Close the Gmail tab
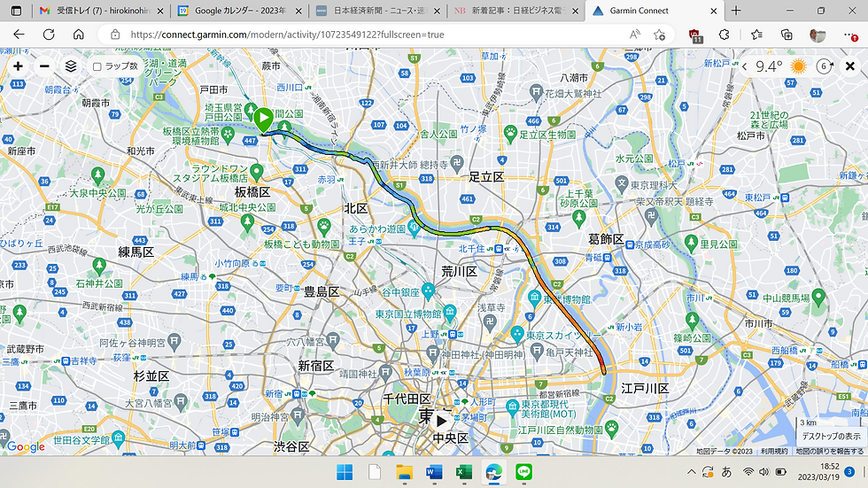 coord(160,11)
